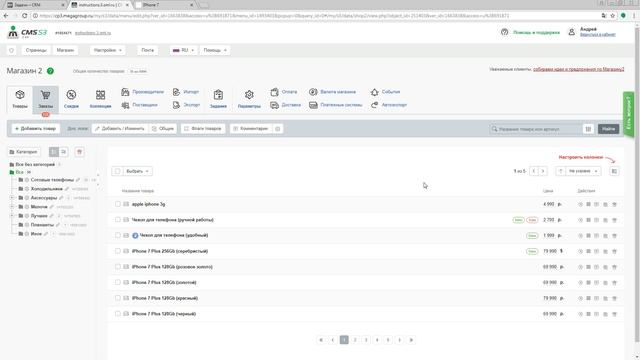The width and height of the screenshot is (640, 360).
Task: Check the iPhone 7 Plus 128Gb (розовое золото) checkbox
Action: (118, 267)
